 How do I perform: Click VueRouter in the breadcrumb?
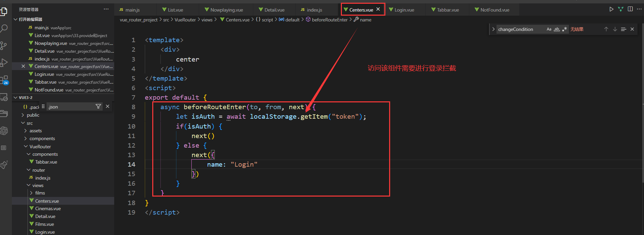[185, 20]
